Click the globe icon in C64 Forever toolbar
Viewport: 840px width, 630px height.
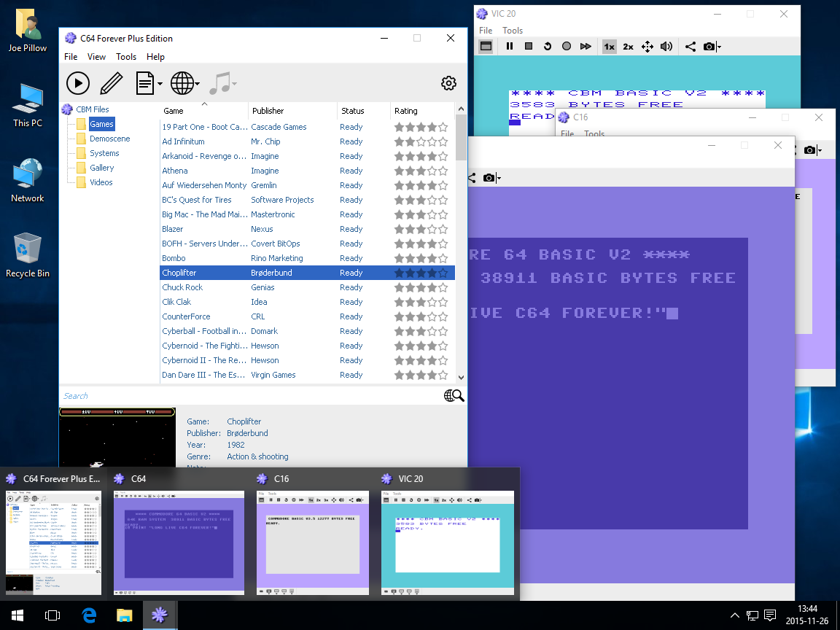coord(182,83)
